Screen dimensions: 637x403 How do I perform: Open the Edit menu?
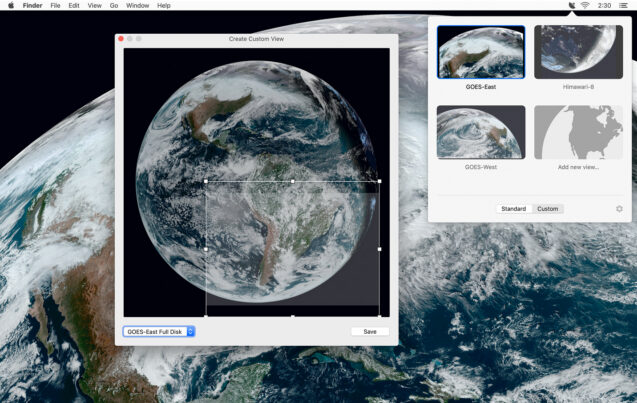tap(74, 6)
